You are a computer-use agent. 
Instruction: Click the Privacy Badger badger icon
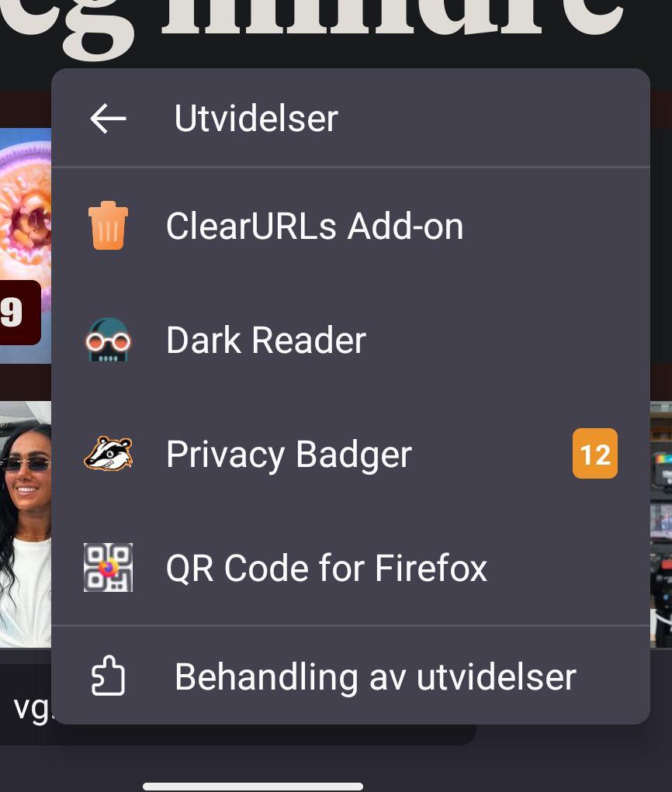tap(108, 454)
